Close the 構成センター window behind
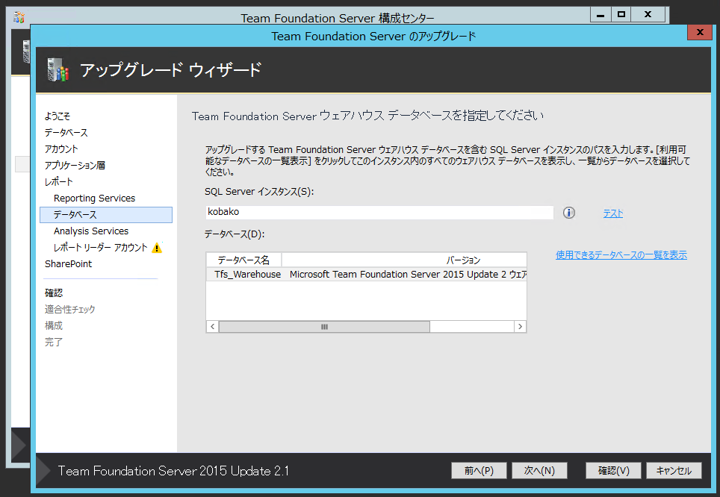 point(648,15)
